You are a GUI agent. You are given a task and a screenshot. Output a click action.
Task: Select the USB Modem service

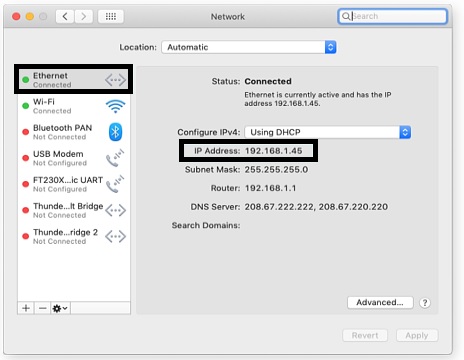click(x=73, y=158)
